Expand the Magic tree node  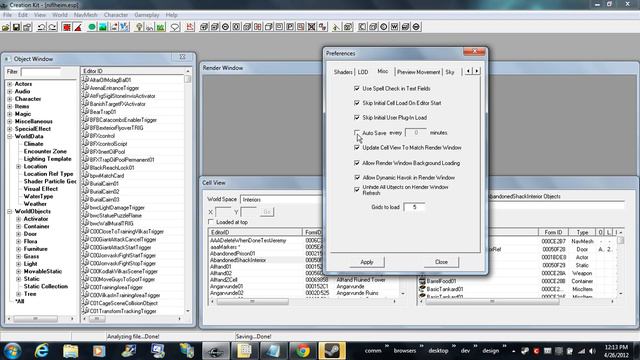(10, 114)
